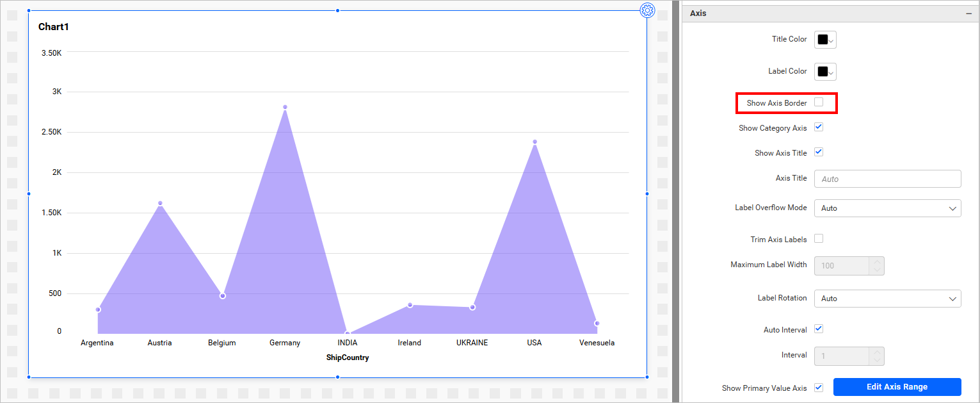Click the Maximum Label Width field
The image size is (980, 403).
click(x=842, y=266)
